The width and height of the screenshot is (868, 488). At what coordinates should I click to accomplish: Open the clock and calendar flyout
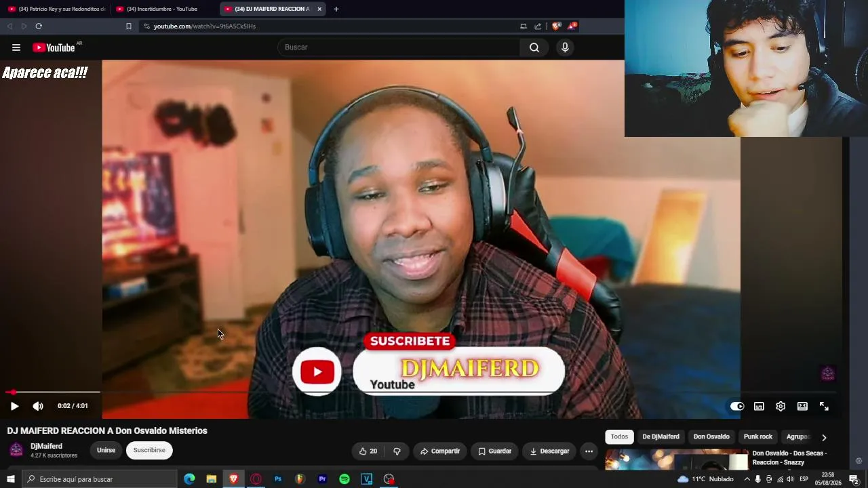(x=828, y=479)
